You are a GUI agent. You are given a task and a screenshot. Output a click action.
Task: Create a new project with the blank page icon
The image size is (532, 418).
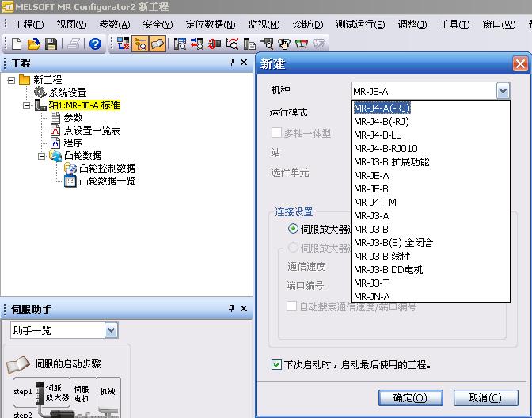click(x=17, y=44)
